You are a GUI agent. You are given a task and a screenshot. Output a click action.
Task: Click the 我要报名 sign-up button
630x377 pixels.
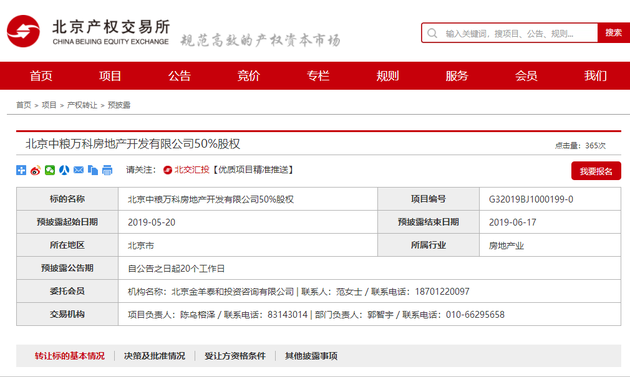click(596, 171)
